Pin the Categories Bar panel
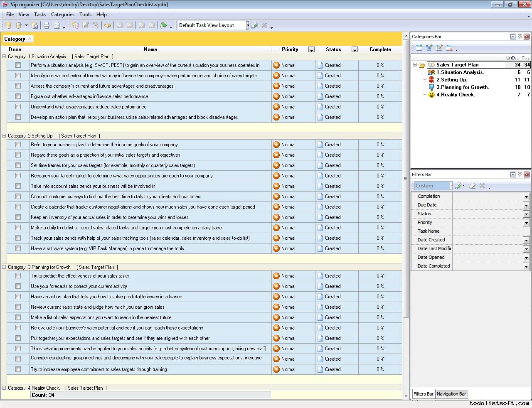532x408 pixels. pyautogui.click(x=520, y=37)
